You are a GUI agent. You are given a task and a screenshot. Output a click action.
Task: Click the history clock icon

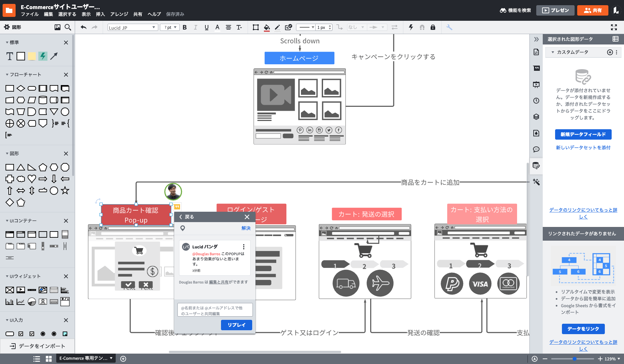click(x=536, y=101)
